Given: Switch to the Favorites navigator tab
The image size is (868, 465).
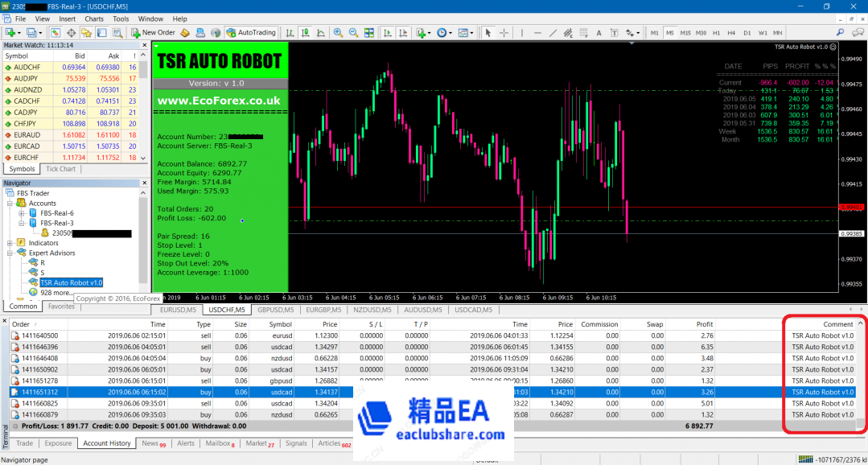Looking at the screenshot, I should [61, 307].
